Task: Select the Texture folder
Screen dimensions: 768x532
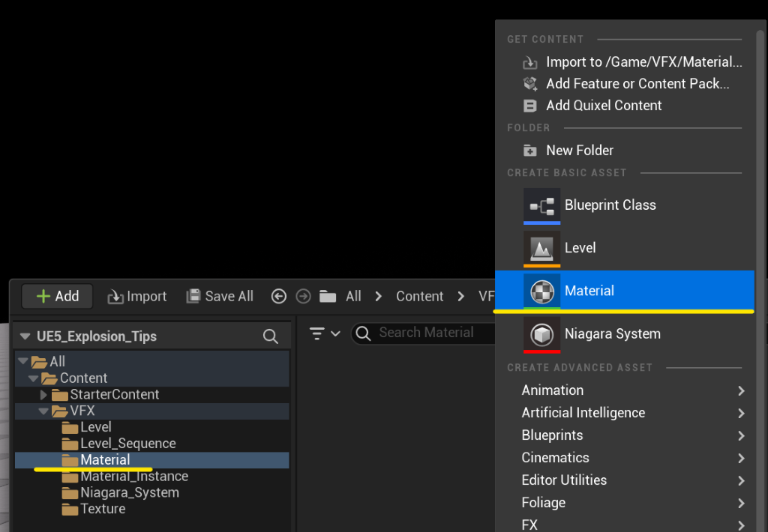Action: tap(151, 509)
